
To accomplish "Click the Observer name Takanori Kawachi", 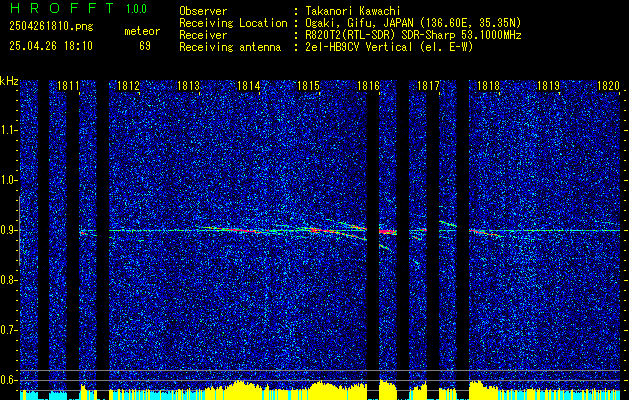I will pyautogui.click(x=354, y=11).
